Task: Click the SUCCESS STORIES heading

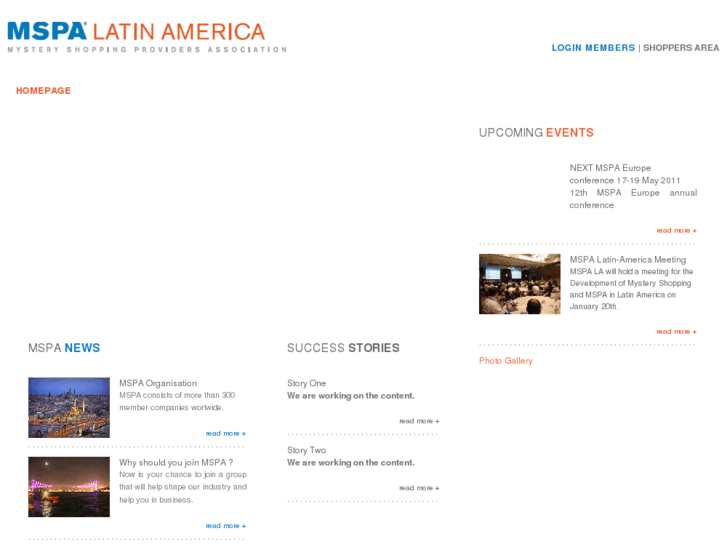Action: point(343,348)
